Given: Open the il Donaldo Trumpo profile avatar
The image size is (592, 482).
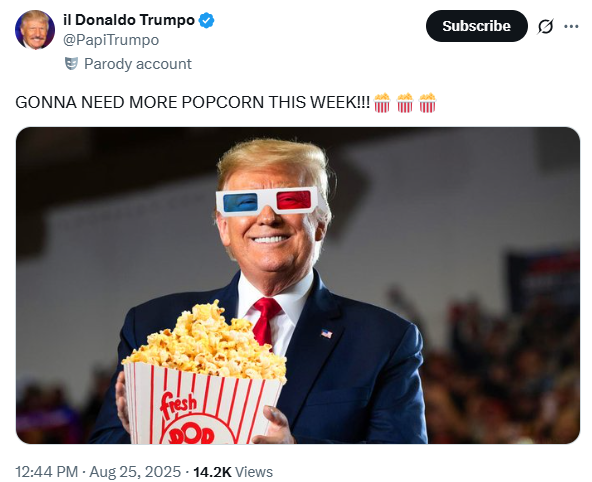Looking at the screenshot, I should point(35,30).
